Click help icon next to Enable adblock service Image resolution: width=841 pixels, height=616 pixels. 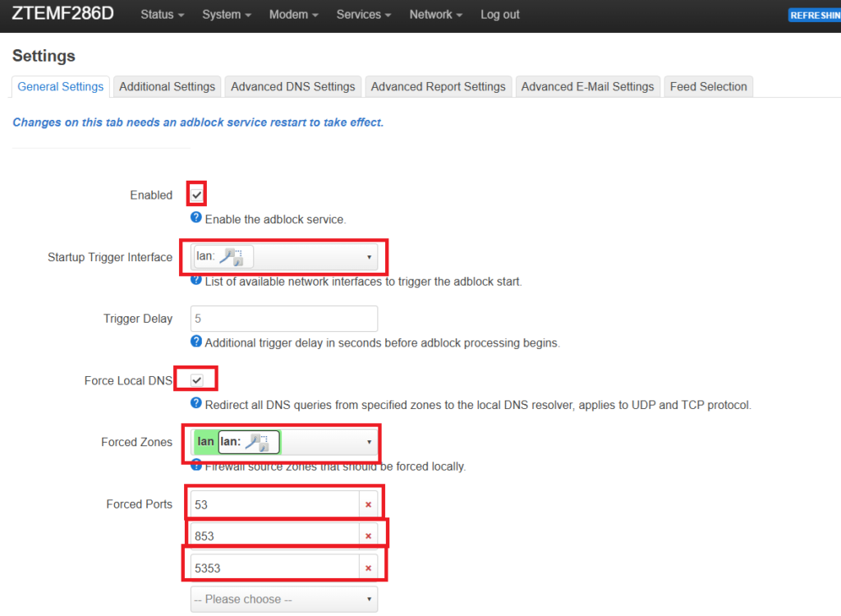pos(196,218)
